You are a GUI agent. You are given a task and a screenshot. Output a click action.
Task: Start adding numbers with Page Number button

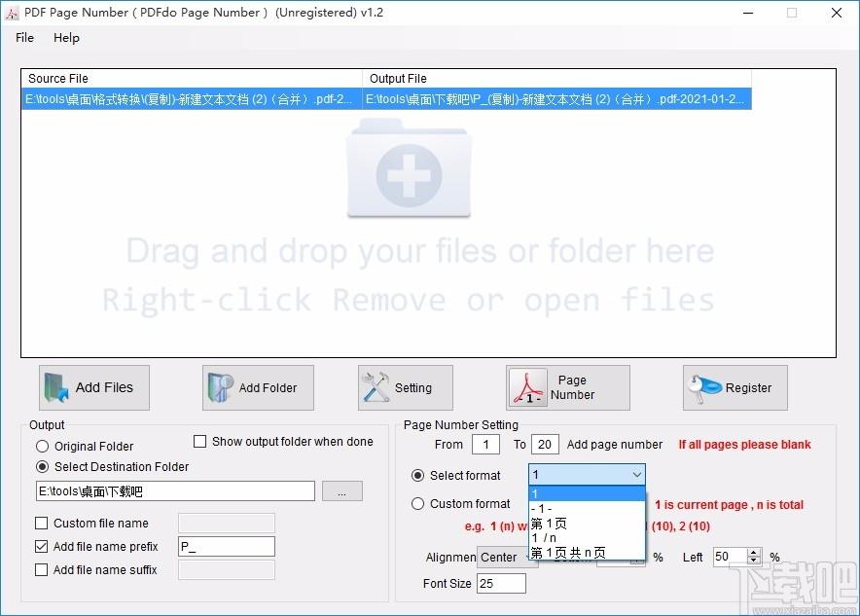(568, 388)
